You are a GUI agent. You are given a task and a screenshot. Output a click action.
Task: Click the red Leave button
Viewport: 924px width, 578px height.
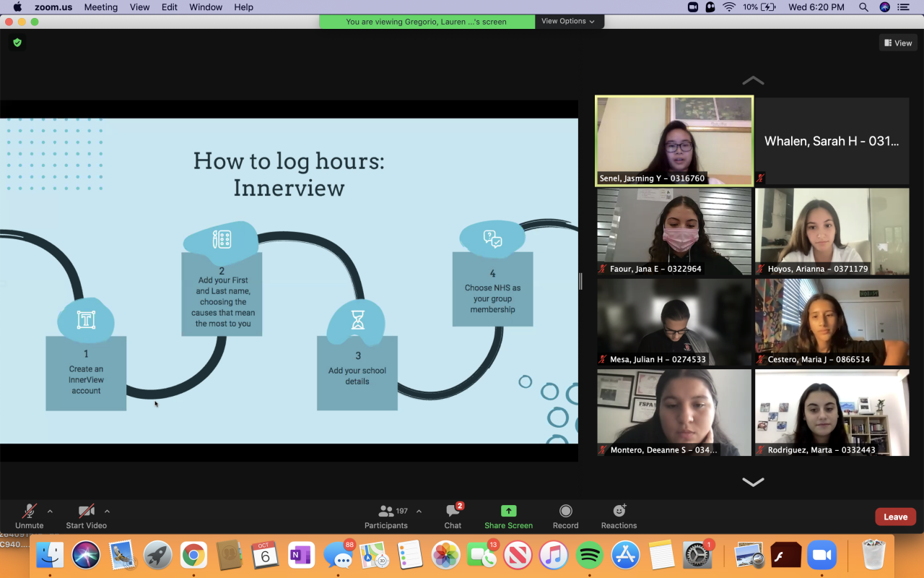pos(896,517)
